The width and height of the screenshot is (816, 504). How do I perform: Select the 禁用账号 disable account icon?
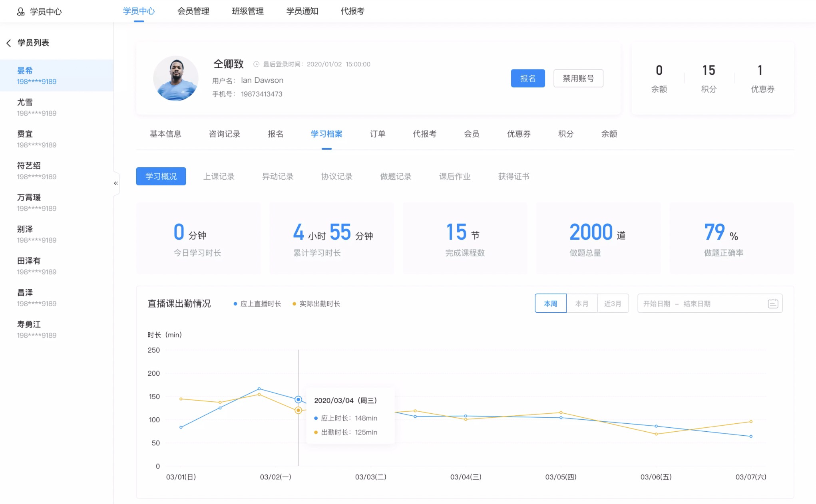point(577,78)
